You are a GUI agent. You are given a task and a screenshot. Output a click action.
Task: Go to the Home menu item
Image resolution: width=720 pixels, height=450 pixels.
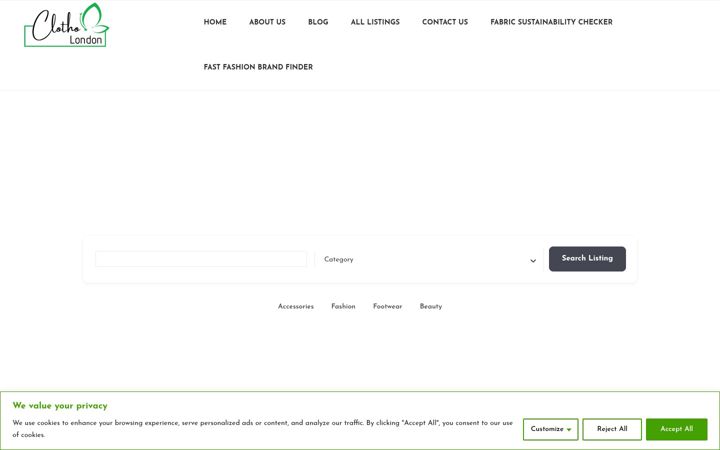pyautogui.click(x=215, y=22)
